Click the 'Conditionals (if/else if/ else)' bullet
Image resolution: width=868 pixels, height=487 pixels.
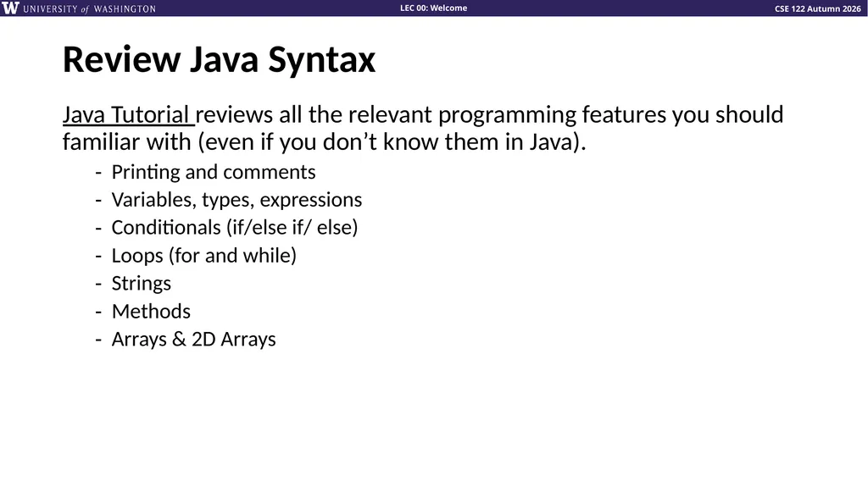pos(235,228)
